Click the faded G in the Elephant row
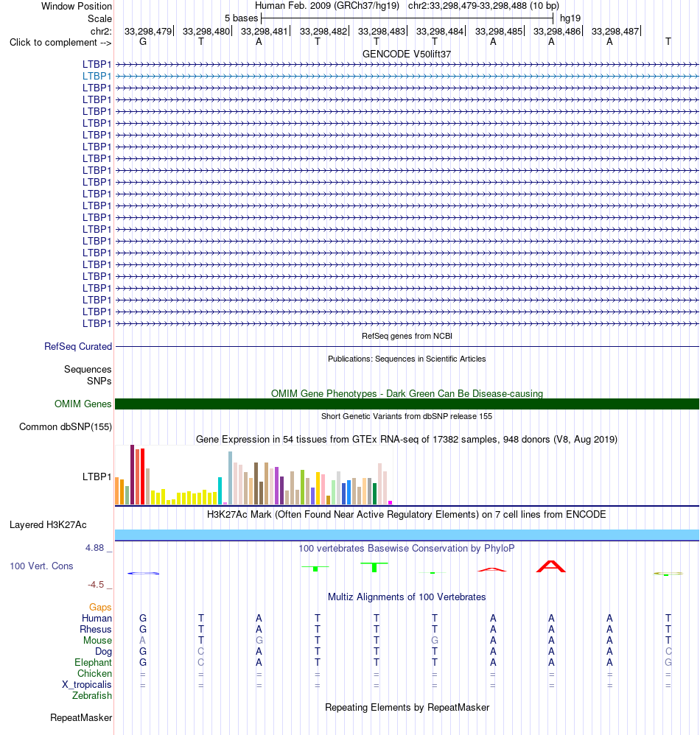700x735 pixels. (x=668, y=662)
